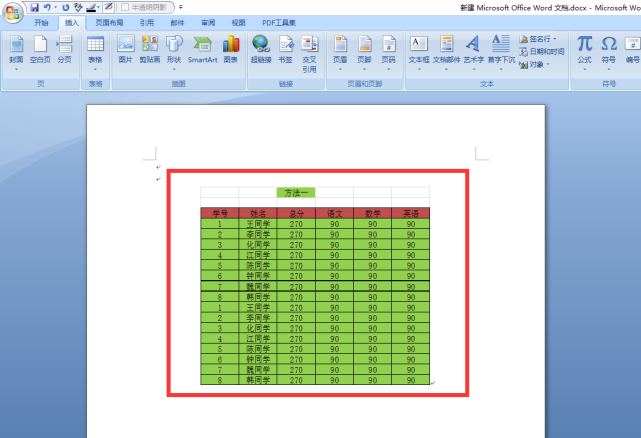
Task: Click the green 方法一 cell
Action: point(296,193)
